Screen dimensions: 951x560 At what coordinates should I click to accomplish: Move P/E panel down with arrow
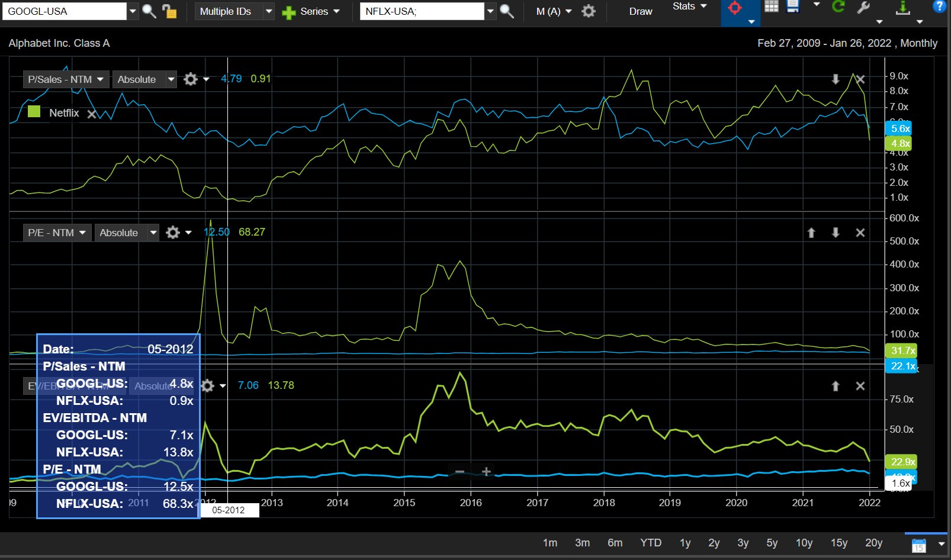[836, 233]
